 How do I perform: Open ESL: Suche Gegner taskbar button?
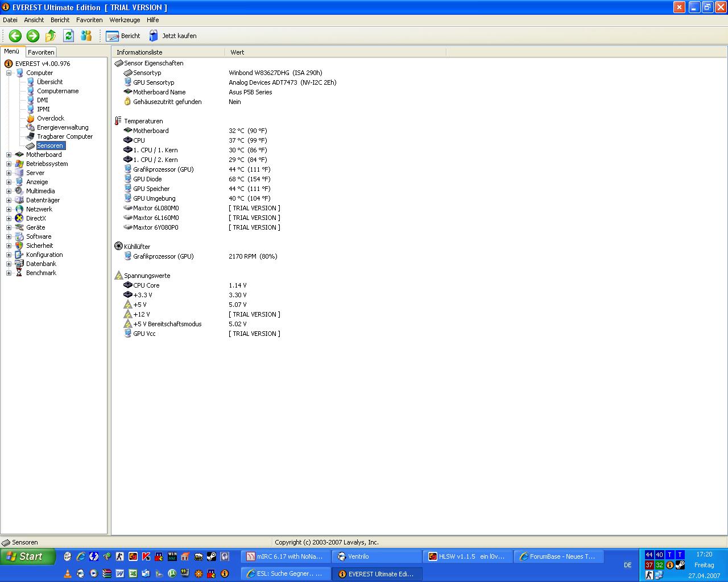coord(286,573)
